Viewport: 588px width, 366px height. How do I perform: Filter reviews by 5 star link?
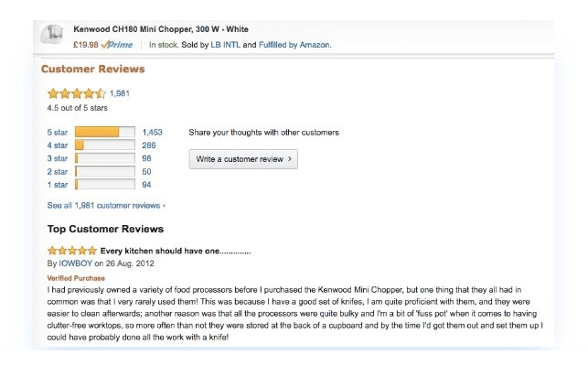point(58,133)
